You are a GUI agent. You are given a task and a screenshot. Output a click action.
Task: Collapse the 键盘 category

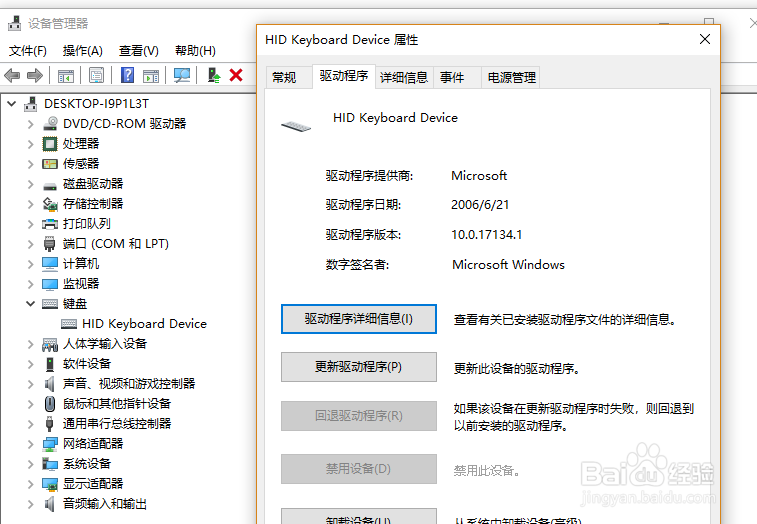tap(30, 304)
